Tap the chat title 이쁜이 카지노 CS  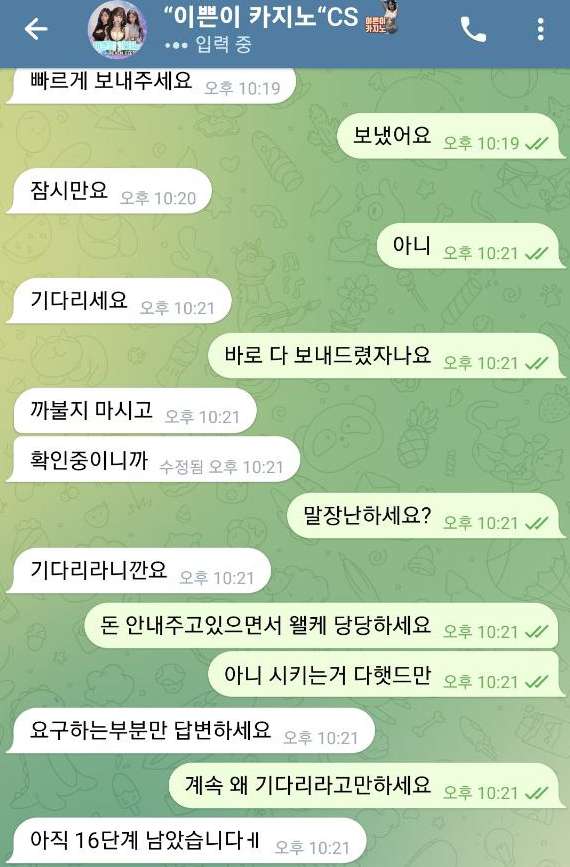point(261,18)
